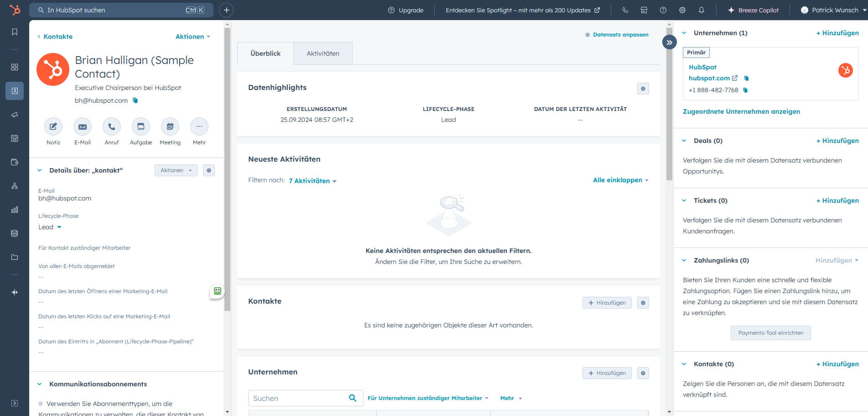Open Breeze Copilot in the top bar

point(753,10)
